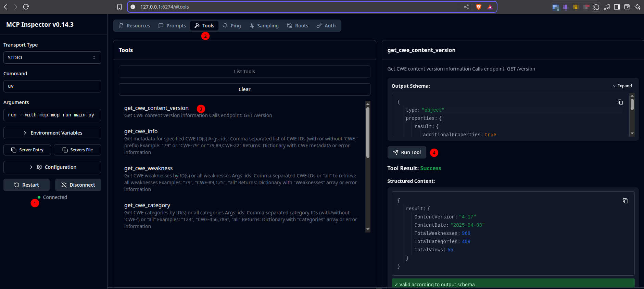Click the TotalCategories value 409

(x=466, y=242)
